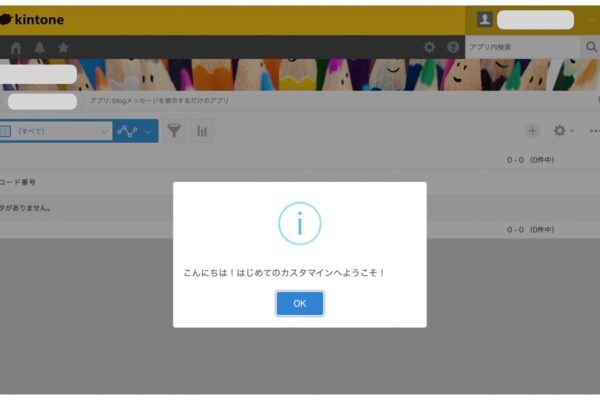This screenshot has width=600, height=400.
Task: Click the user profile avatar icon
Action: [484, 19]
